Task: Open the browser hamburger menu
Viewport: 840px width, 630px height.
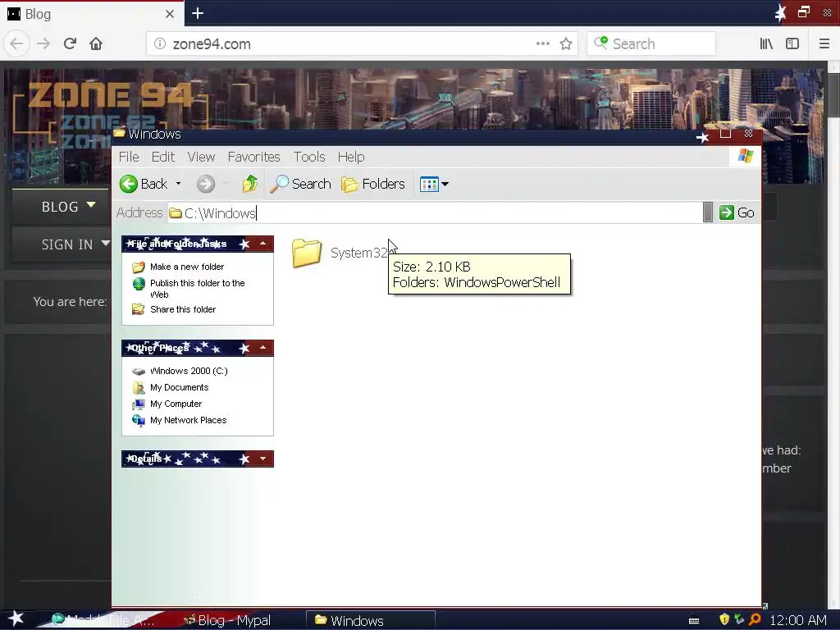Action: pyautogui.click(x=824, y=44)
